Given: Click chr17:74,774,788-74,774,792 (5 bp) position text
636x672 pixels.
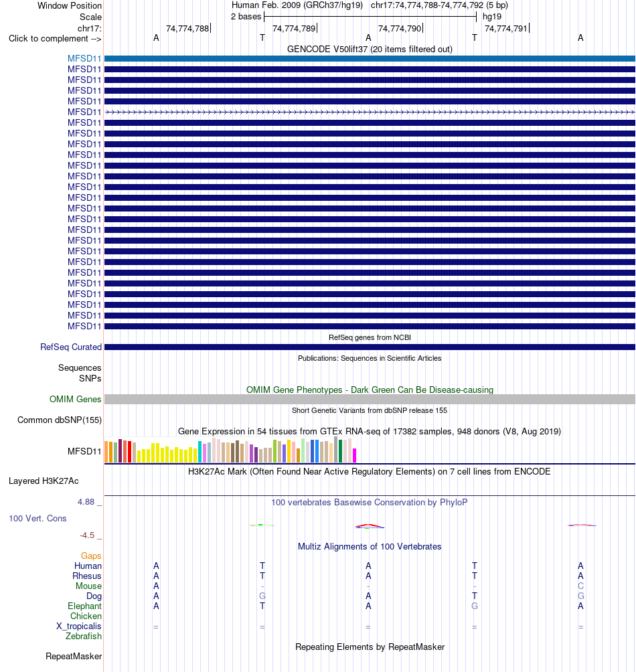Looking at the screenshot, I should pos(439,5).
